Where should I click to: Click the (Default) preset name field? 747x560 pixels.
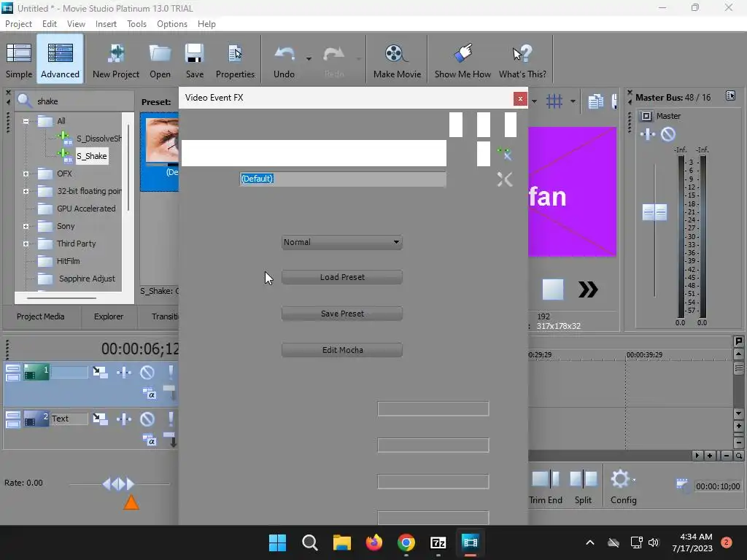tap(343, 179)
